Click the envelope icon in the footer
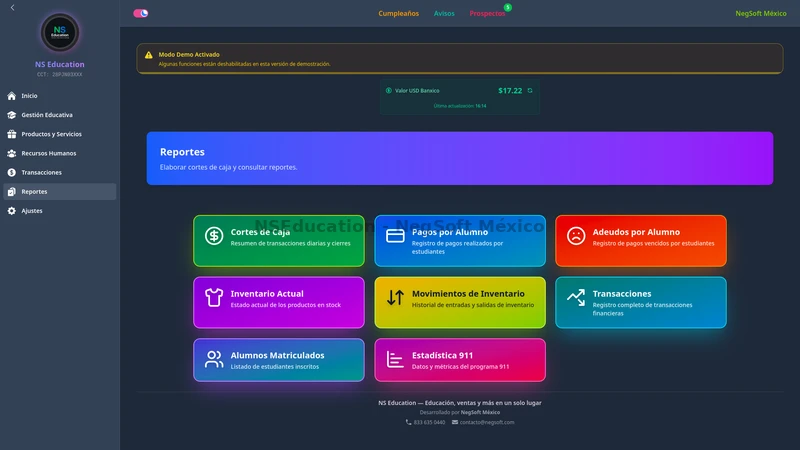Screen dimensions: 800x450 click(455, 422)
